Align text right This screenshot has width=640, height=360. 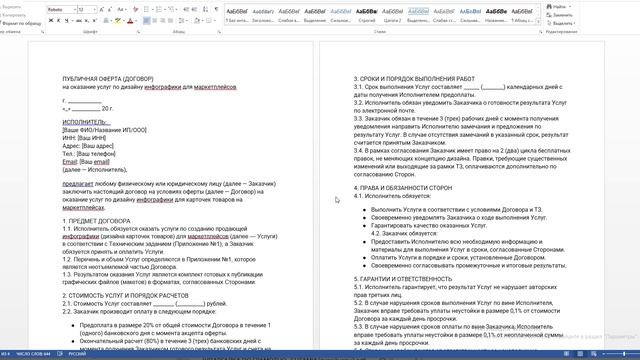point(162,20)
